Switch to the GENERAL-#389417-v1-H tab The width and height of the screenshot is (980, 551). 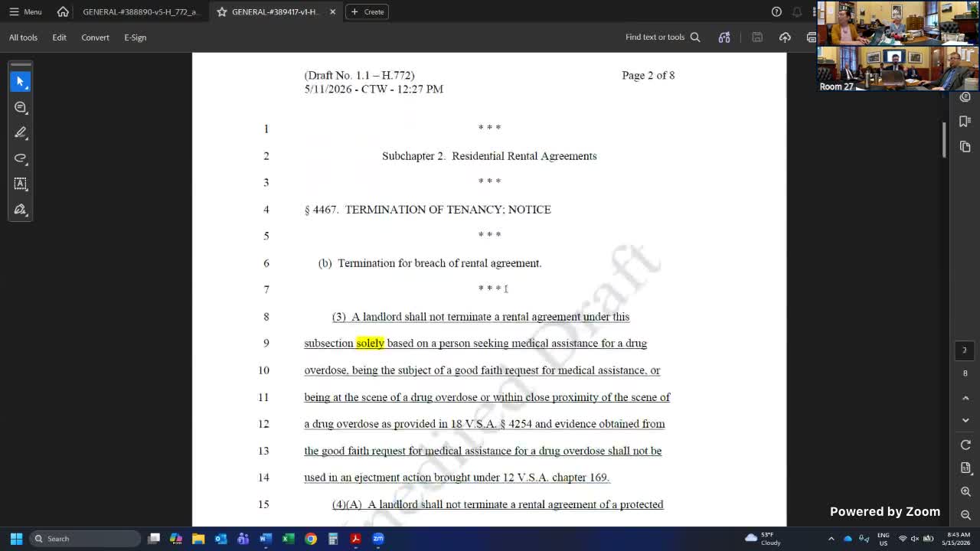click(x=268, y=11)
